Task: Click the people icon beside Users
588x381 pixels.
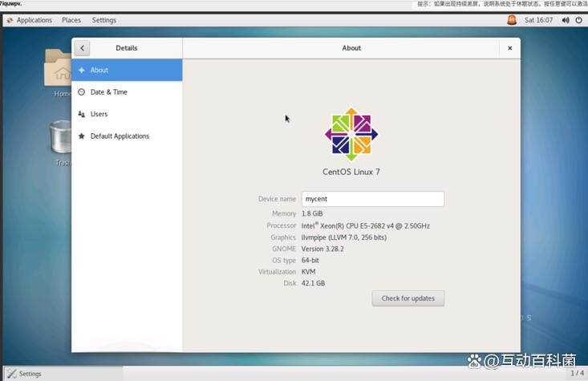Action: [x=81, y=114]
